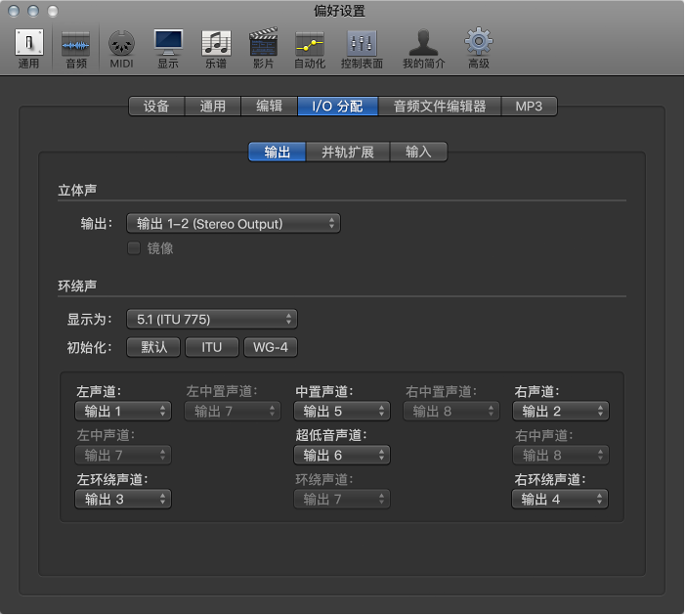Screen dimensions: 686x616
Task: Select the 输入 input sub-tab
Action: (418, 152)
